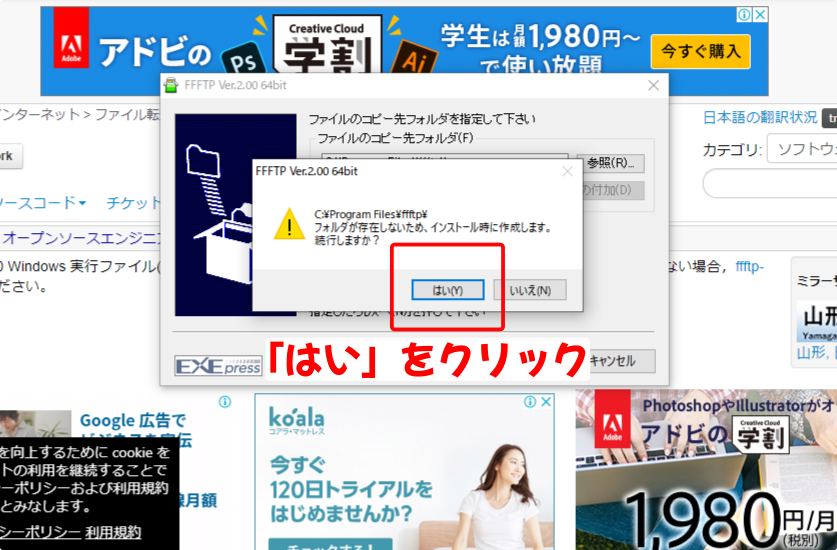Click the FFFTP installer title bar icon
The image size is (837, 550).
[x=171, y=85]
